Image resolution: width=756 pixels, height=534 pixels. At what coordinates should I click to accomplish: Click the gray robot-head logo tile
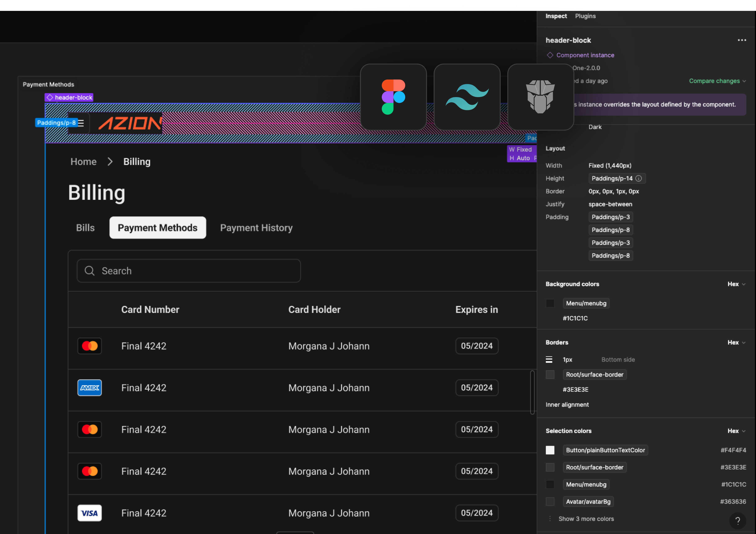coord(540,97)
